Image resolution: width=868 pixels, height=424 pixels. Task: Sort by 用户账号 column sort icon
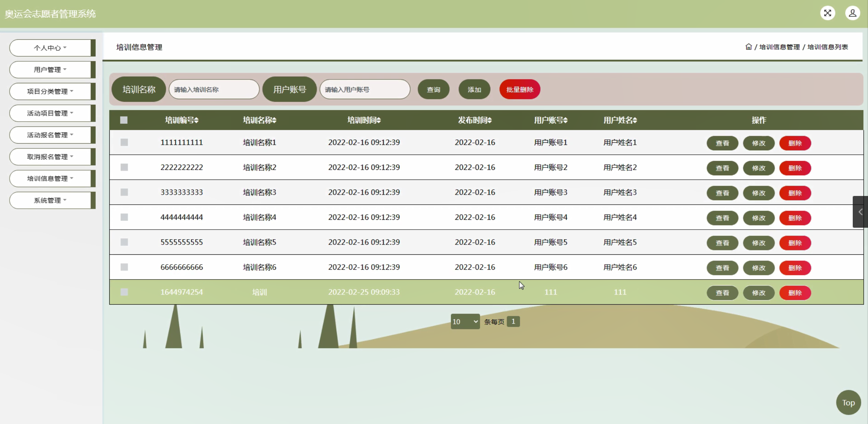(x=565, y=120)
